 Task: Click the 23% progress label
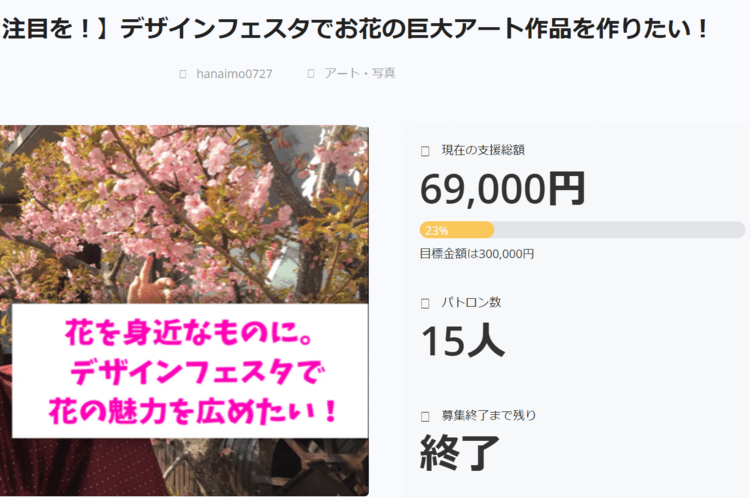tap(437, 231)
